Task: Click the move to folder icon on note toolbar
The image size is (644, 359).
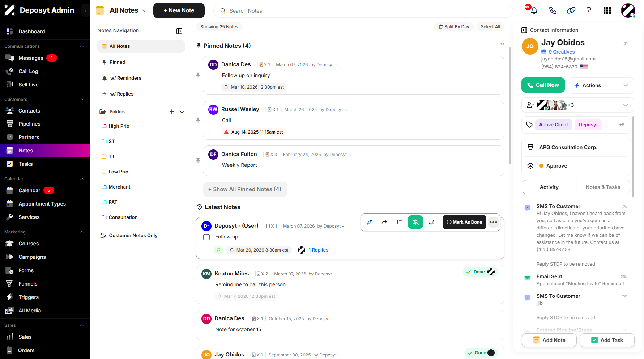Action: [x=400, y=222]
